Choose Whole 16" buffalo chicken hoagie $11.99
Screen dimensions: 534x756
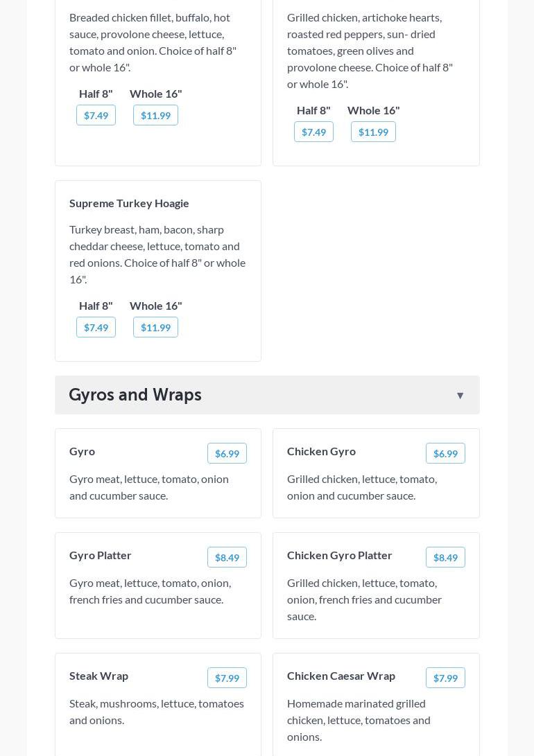coord(155,115)
